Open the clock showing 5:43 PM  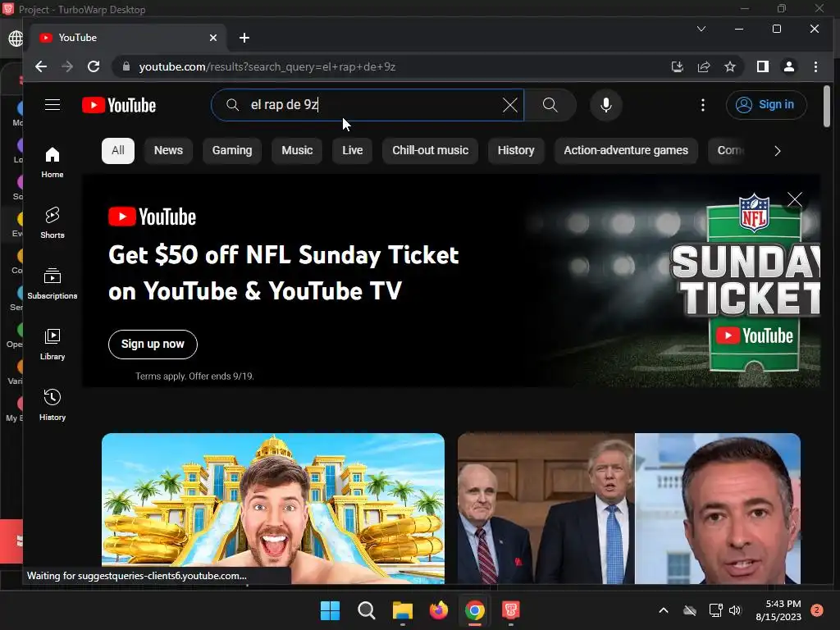[x=778, y=610]
